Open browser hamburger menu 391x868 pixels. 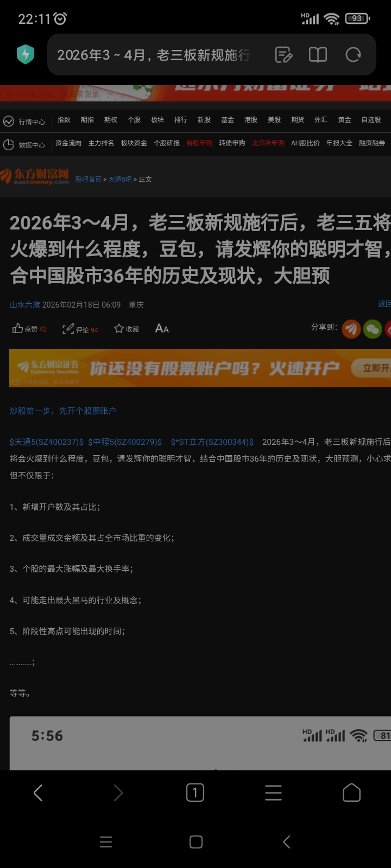(x=273, y=793)
